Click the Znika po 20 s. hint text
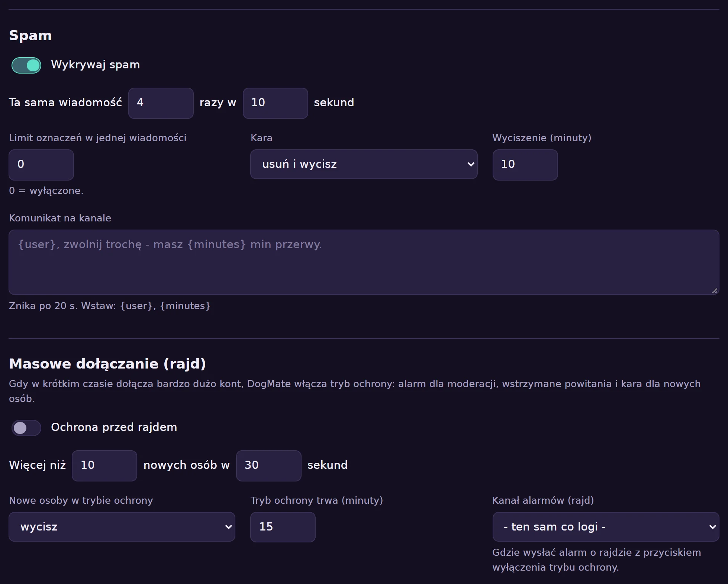Image resolution: width=728 pixels, height=584 pixels. (110, 306)
